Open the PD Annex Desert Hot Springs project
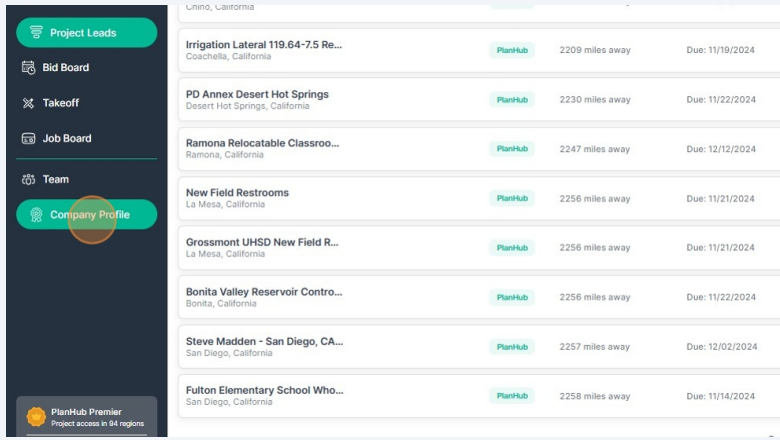 click(x=479, y=99)
